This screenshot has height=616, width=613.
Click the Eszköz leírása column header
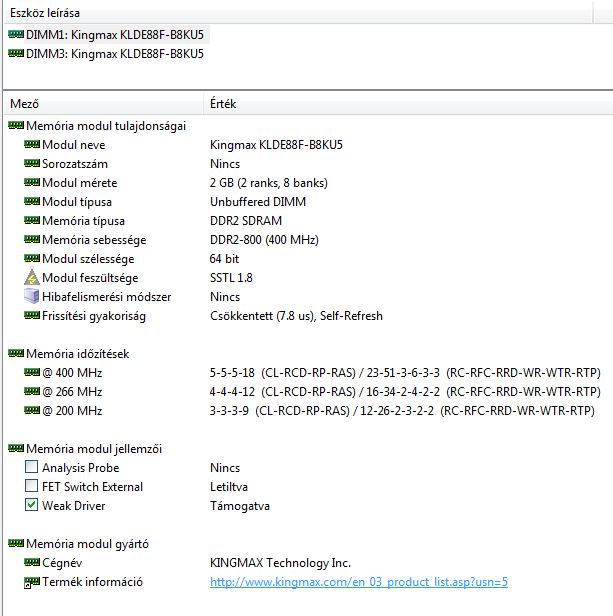click(298, 13)
